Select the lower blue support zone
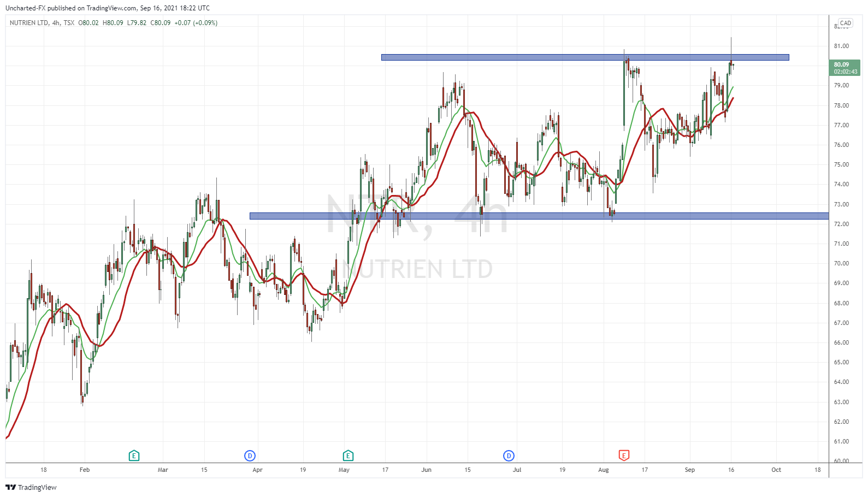 pyautogui.click(x=539, y=216)
